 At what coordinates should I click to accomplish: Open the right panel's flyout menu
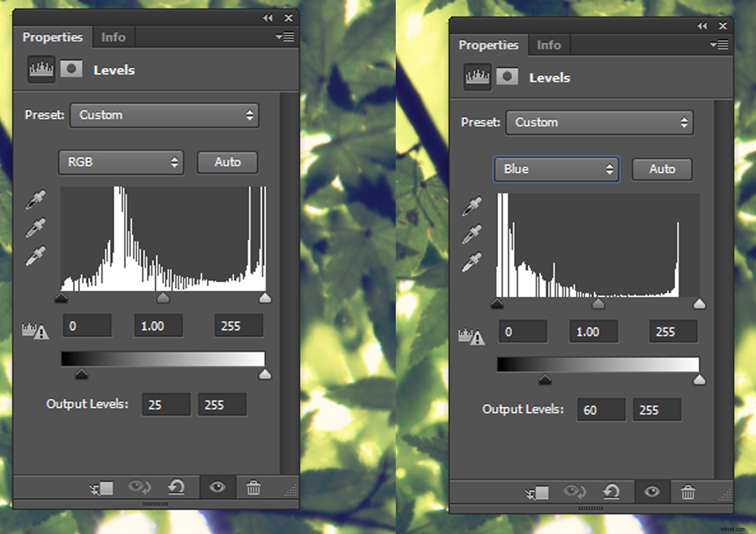click(720, 45)
